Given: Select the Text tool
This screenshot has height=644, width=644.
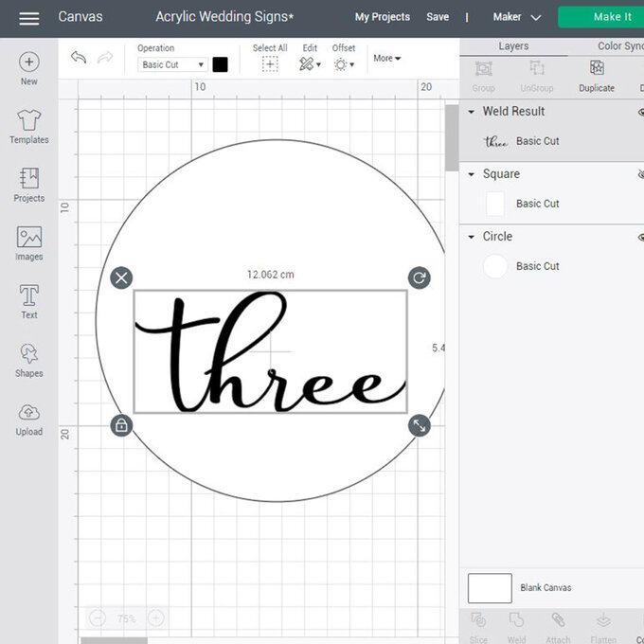Looking at the screenshot, I should [29, 301].
